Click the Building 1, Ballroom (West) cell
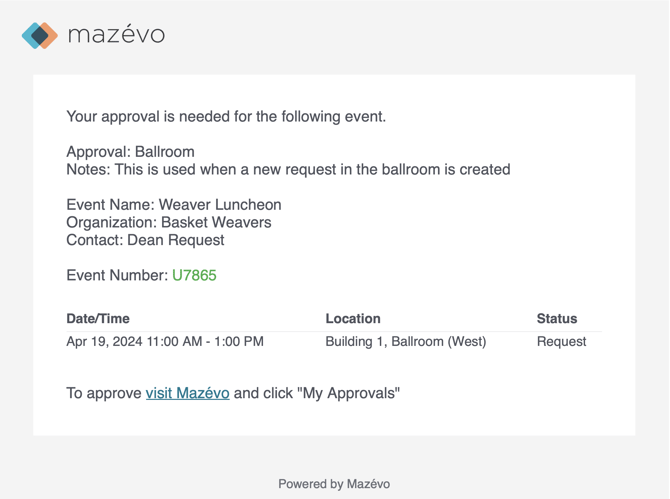Image resolution: width=670 pixels, height=499 pixels. (406, 341)
